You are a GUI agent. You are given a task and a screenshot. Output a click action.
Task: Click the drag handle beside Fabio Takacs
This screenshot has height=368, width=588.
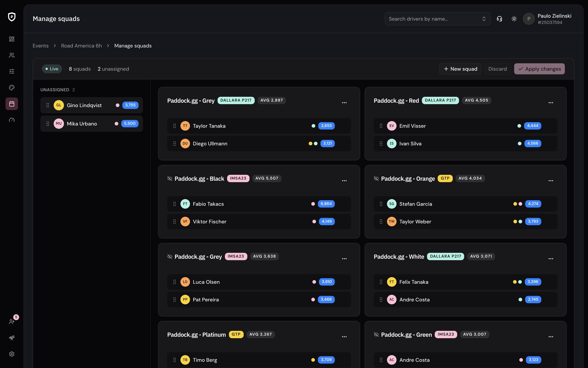click(174, 204)
